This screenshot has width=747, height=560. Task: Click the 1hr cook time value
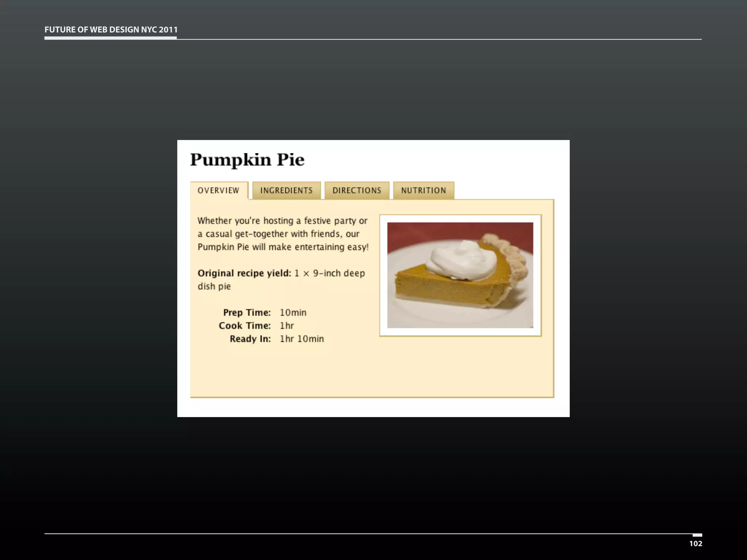(287, 326)
